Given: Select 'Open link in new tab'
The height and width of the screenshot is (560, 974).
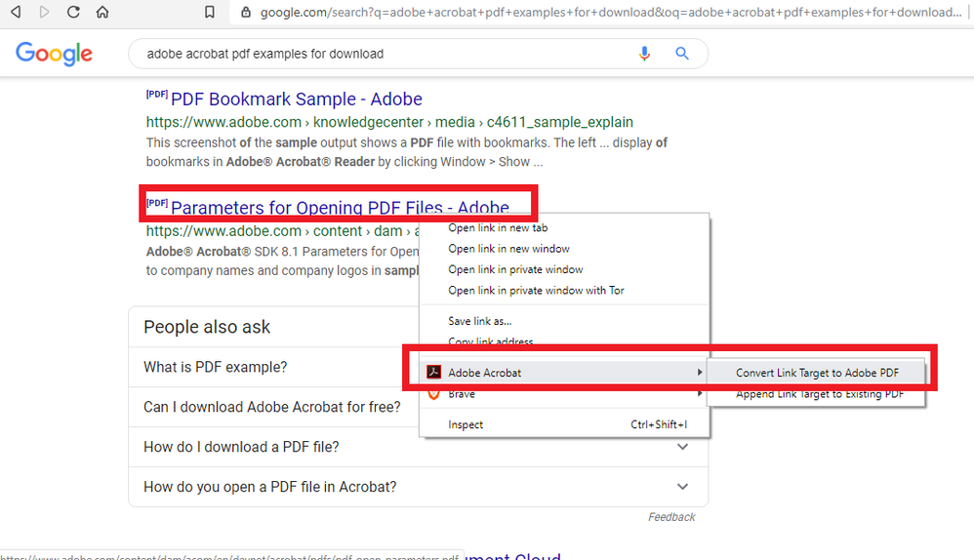Looking at the screenshot, I should [x=498, y=228].
